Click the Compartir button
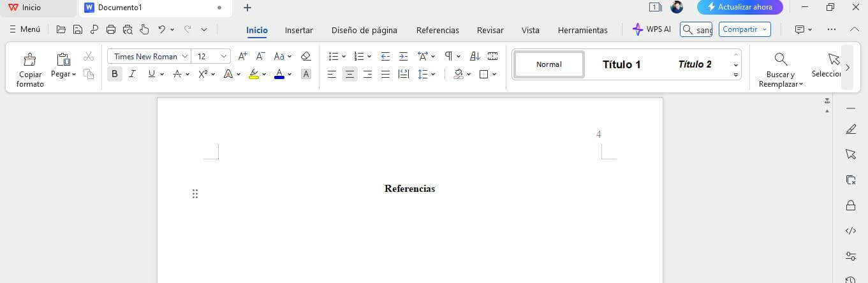 click(744, 29)
